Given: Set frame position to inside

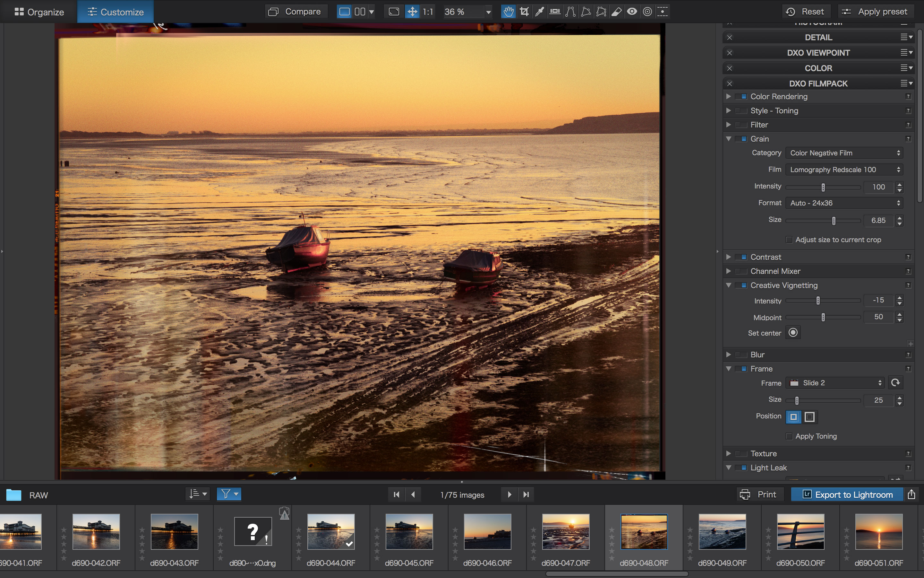Looking at the screenshot, I should (x=793, y=417).
